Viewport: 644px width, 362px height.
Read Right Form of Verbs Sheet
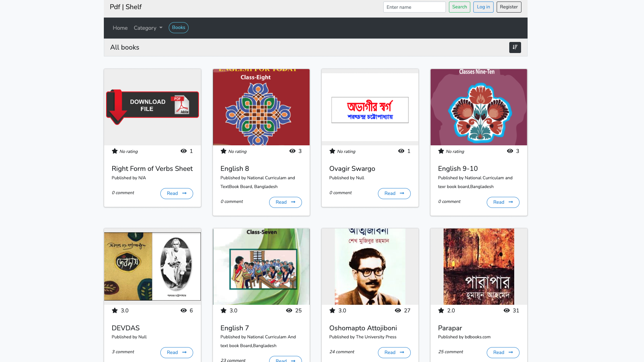click(x=177, y=193)
